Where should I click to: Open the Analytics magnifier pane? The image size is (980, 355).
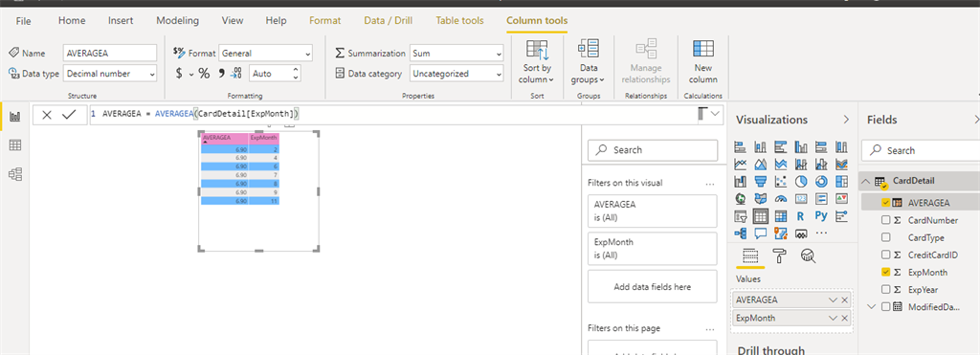(808, 255)
